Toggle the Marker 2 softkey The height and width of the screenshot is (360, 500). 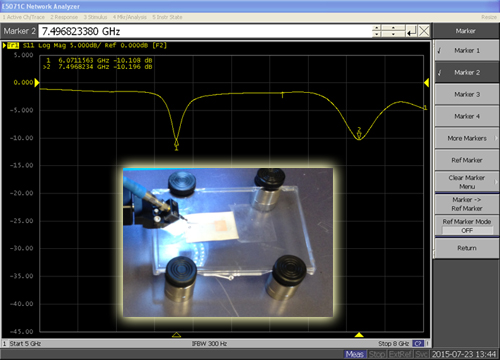467,73
